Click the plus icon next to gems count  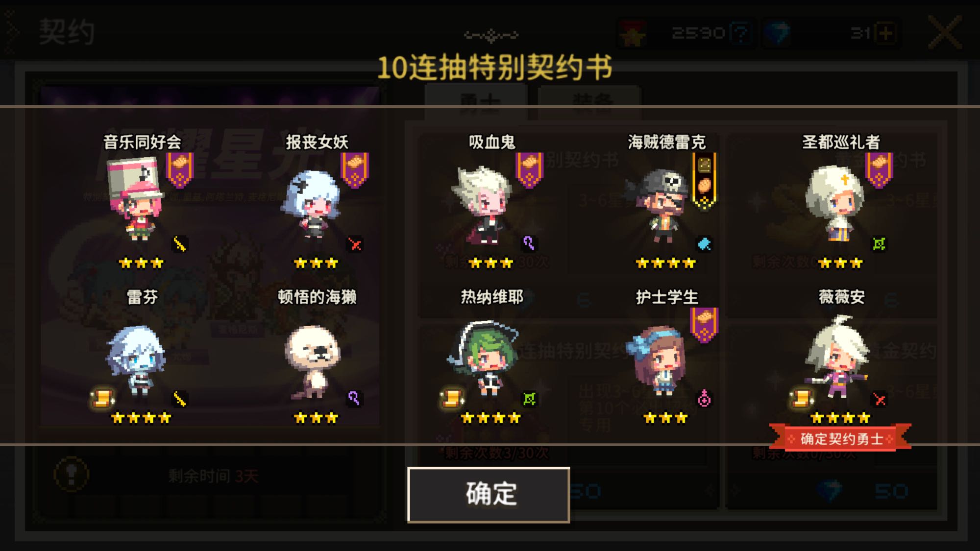coord(885,33)
